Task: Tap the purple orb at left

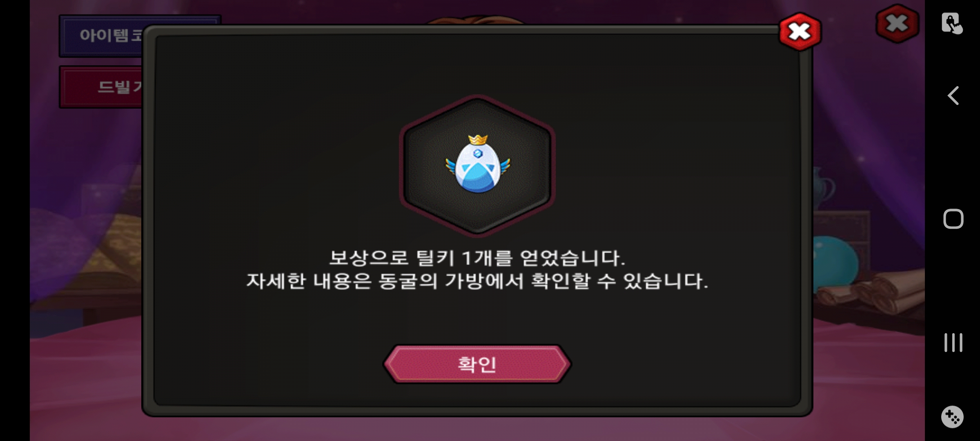Action: tap(65, 245)
